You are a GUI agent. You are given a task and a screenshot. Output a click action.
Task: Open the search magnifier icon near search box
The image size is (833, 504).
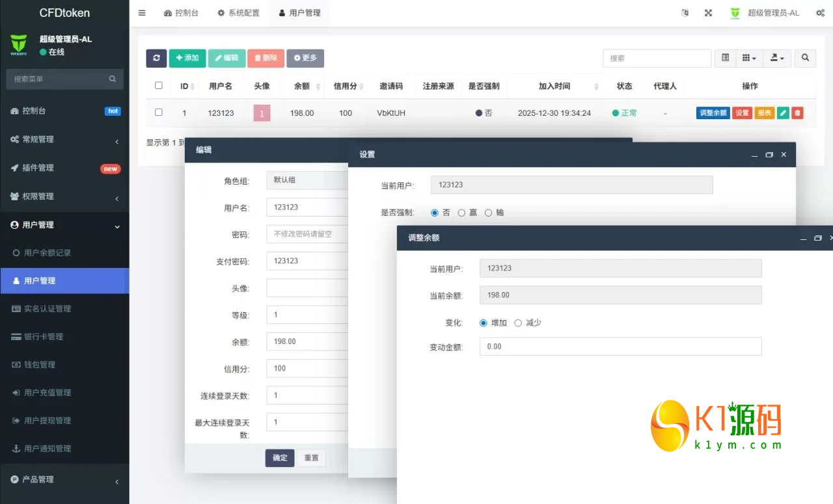point(805,58)
